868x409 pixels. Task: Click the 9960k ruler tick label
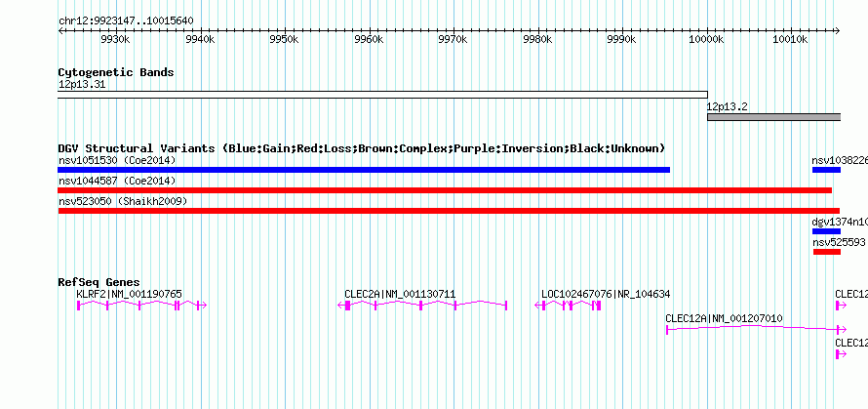coord(369,40)
